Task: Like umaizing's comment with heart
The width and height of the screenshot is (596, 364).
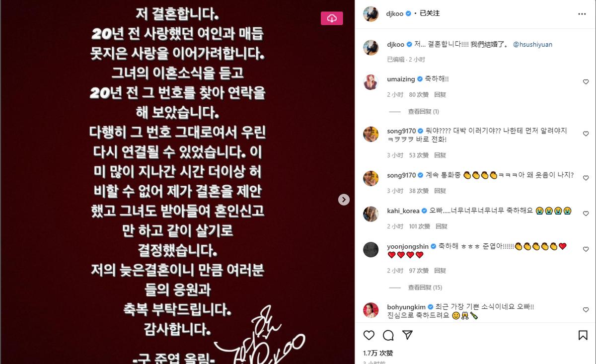Action: click(586, 82)
